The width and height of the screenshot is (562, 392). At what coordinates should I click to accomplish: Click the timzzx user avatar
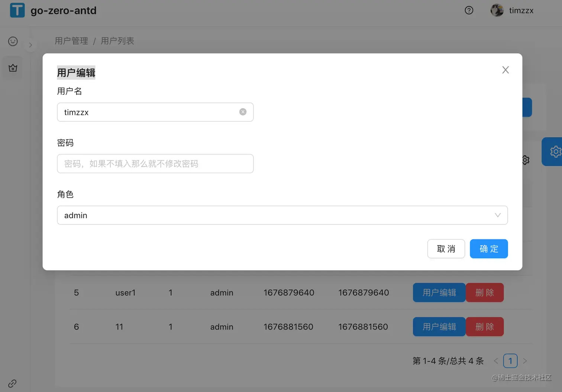497,10
